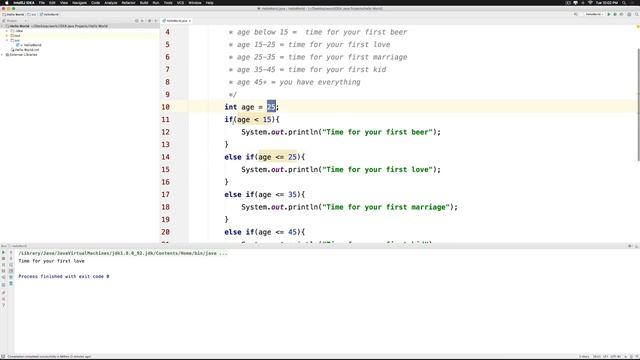Open the Refactor menu
The height and width of the screenshot is (360, 640).
128,3
